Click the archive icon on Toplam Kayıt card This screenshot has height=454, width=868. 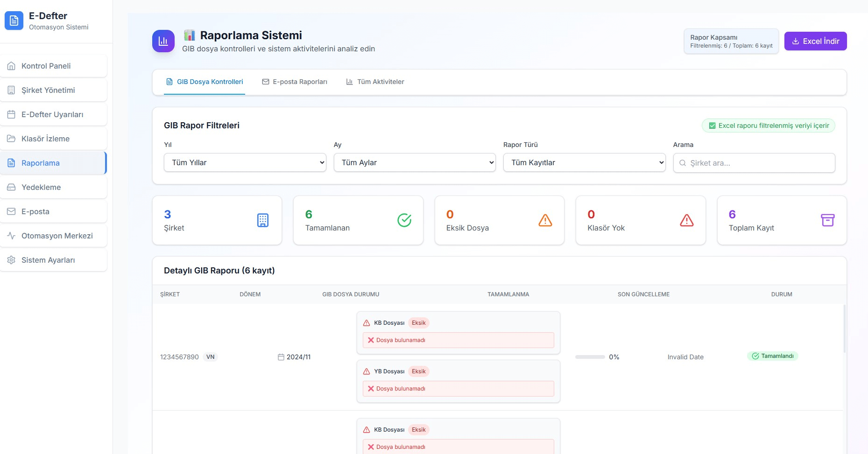click(x=827, y=220)
